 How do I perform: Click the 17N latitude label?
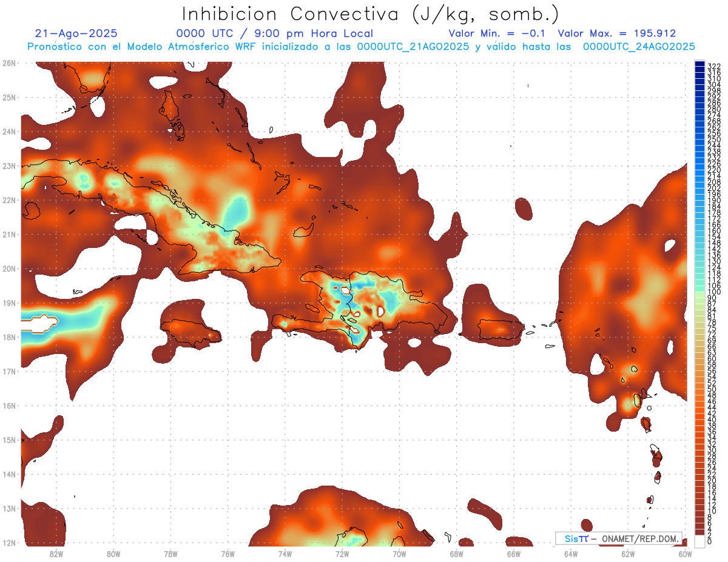tap(9, 371)
